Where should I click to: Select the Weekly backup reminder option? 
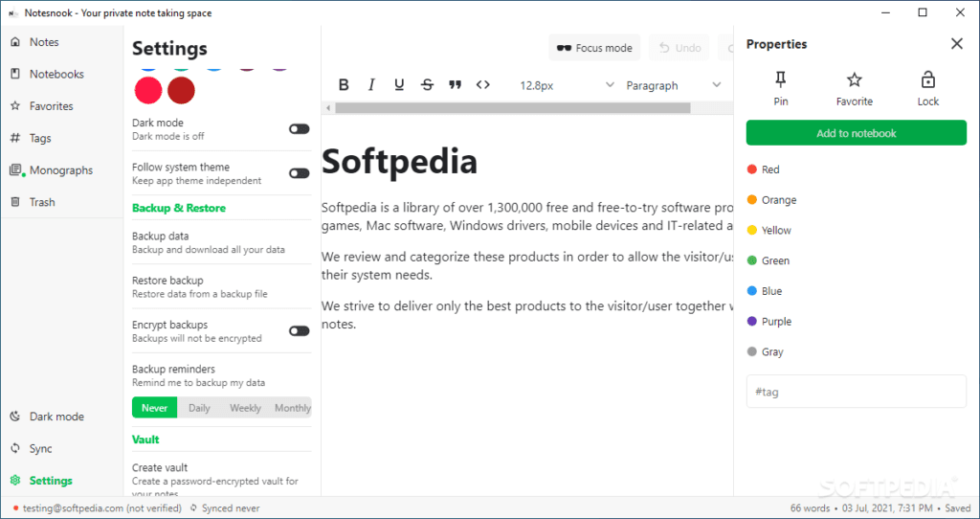pyautogui.click(x=245, y=408)
